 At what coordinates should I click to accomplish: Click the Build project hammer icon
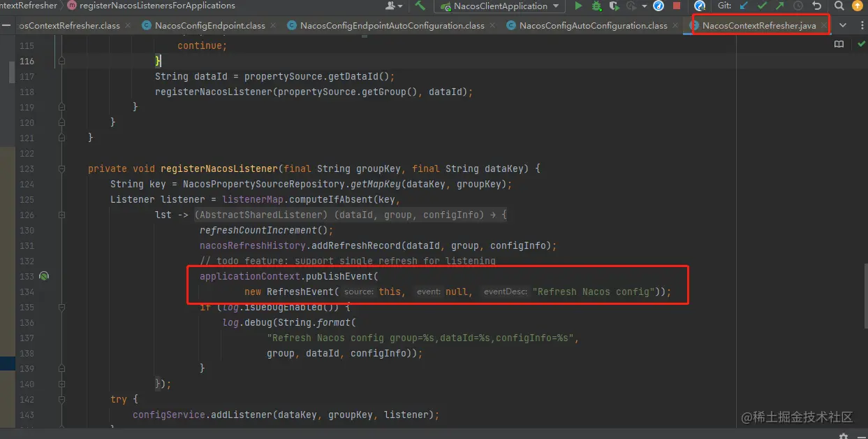(x=420, y=6)
